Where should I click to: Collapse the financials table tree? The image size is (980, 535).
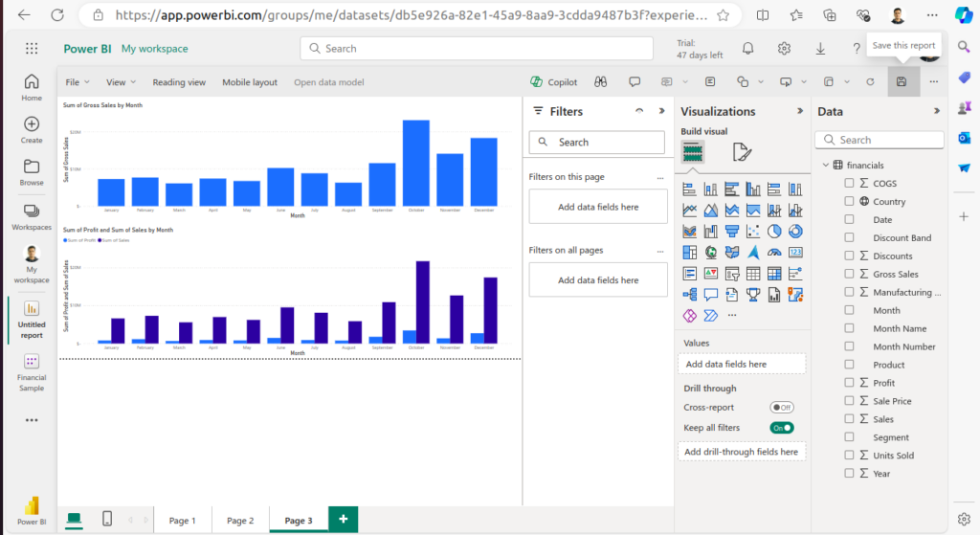(825, 166)
